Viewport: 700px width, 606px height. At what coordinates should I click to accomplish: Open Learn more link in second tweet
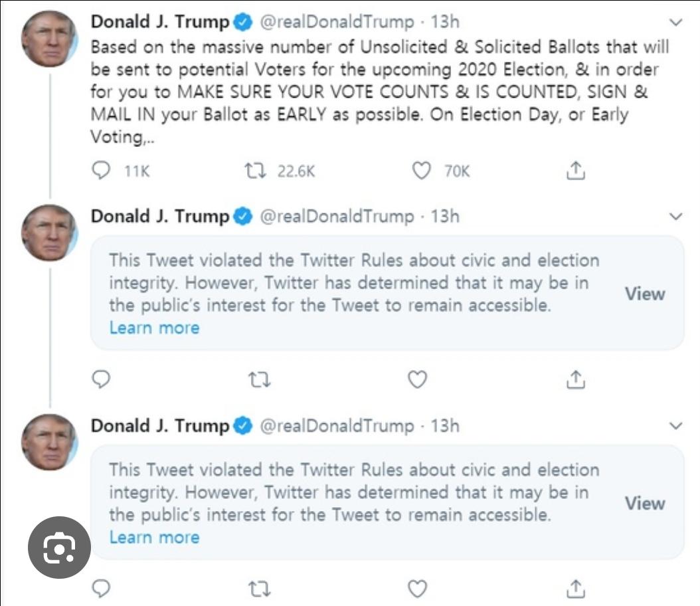click(x=154, y=328)
